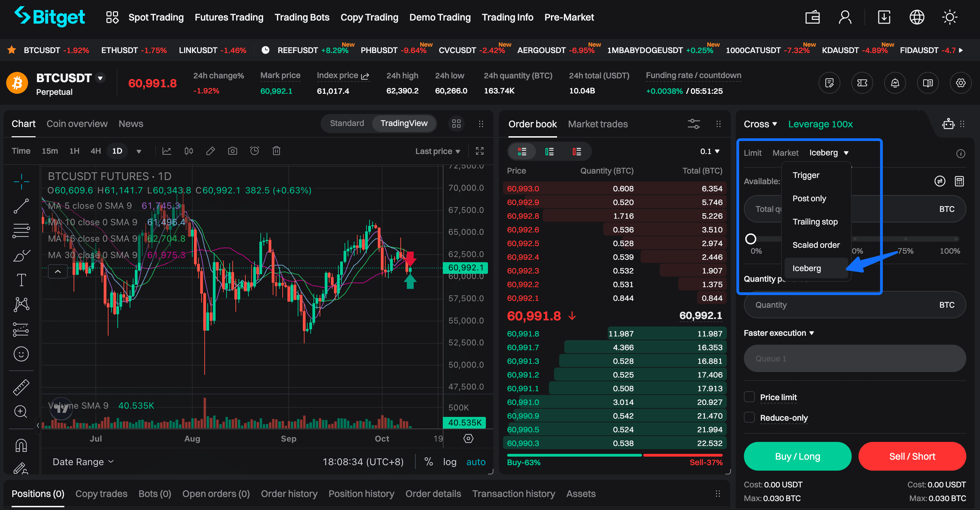The height and width of the screenshot is (510, 980).
Task: Expand the chart to fullscreen
Action: click(480, 151)
